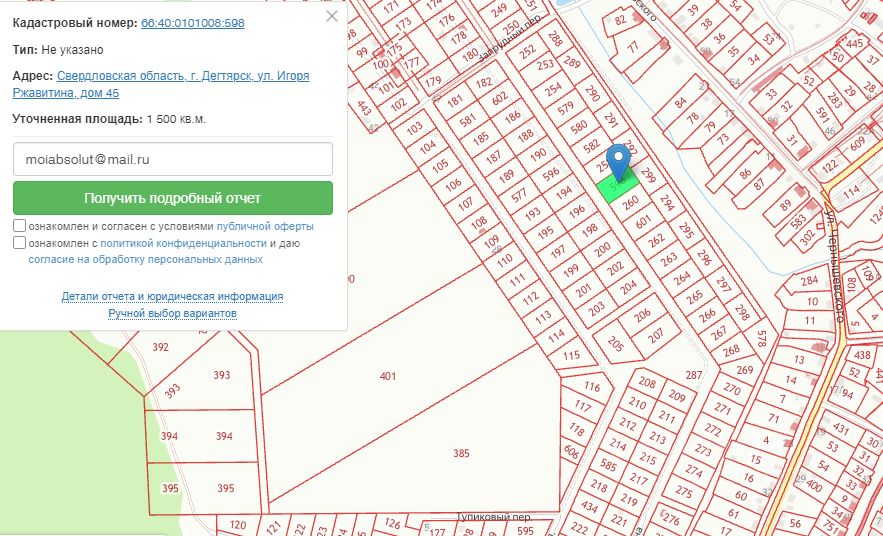Click the Тупиковый пер. street label
This screenshot has height=536, width=883.
[x=494, y=517]
